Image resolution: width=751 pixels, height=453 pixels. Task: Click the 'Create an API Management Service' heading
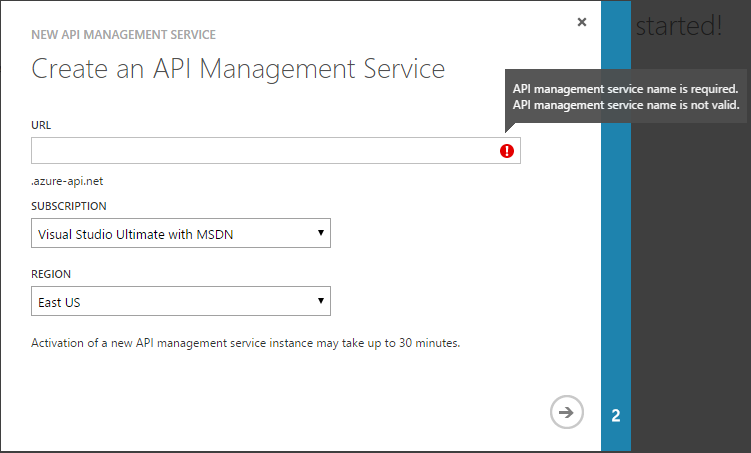[238, 69]
